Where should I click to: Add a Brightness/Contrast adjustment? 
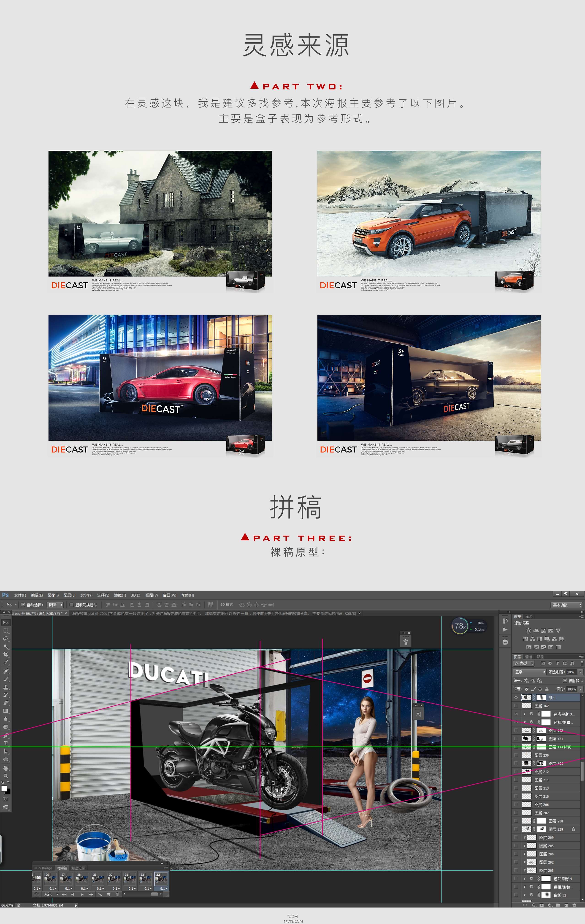pos(529,631)
